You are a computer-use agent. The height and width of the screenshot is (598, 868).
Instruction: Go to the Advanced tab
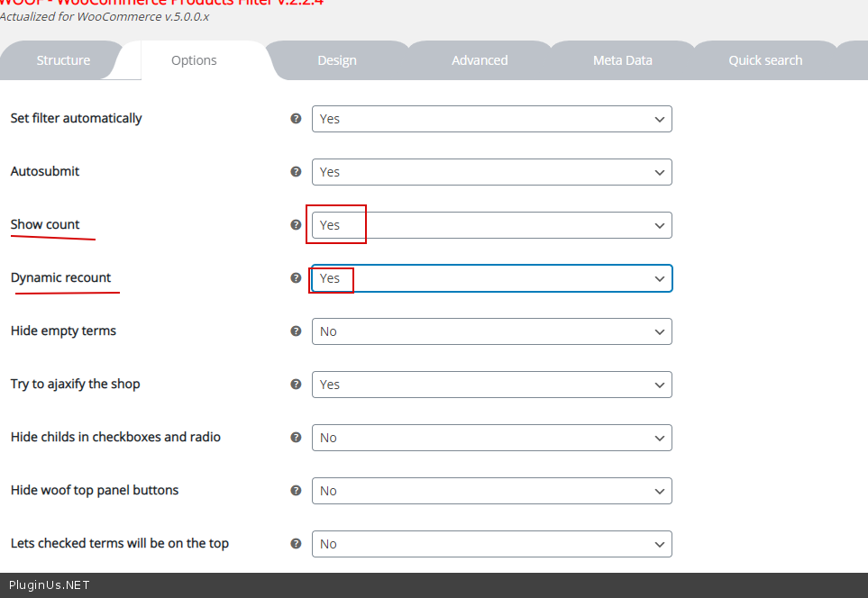click(480, 60)
